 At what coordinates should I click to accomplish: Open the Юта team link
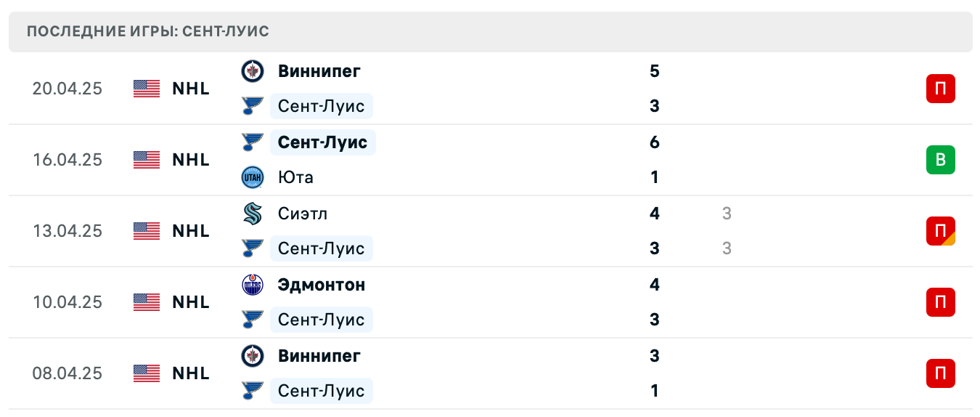295,177
